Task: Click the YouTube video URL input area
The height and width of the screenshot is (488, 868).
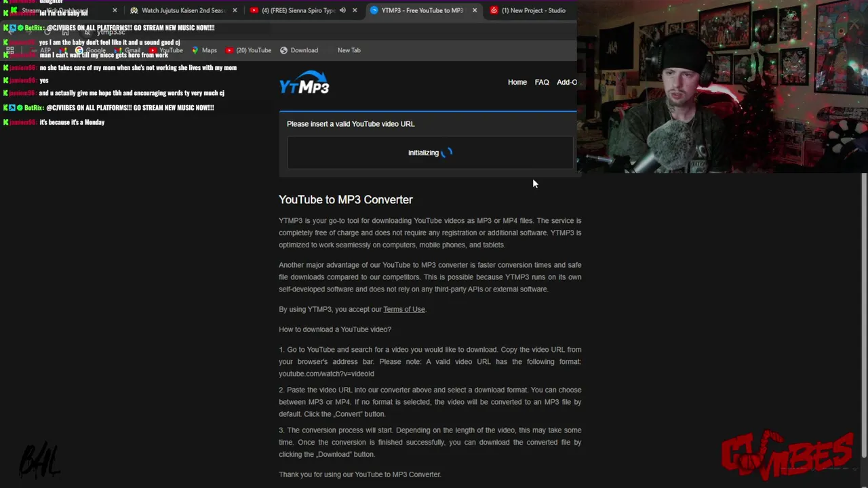Action: tap(430, 152)
